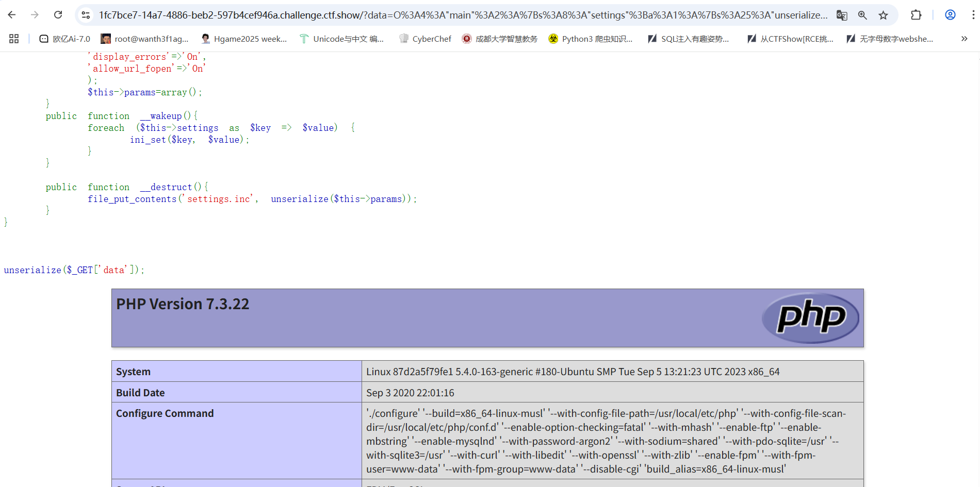Open the site information icon in address bar
The height and width of the screenshot is (487, 980).
(86, 15)
